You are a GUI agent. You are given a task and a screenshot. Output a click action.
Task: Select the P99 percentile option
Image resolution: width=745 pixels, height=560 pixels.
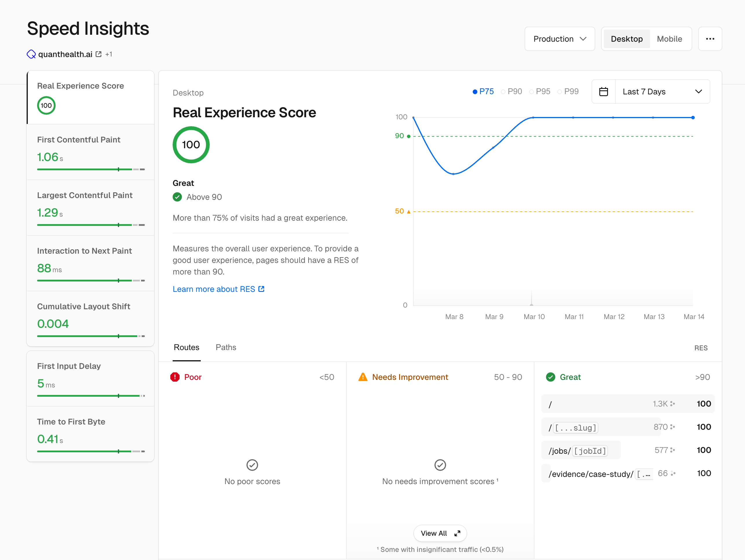click(x=568, y=91)
